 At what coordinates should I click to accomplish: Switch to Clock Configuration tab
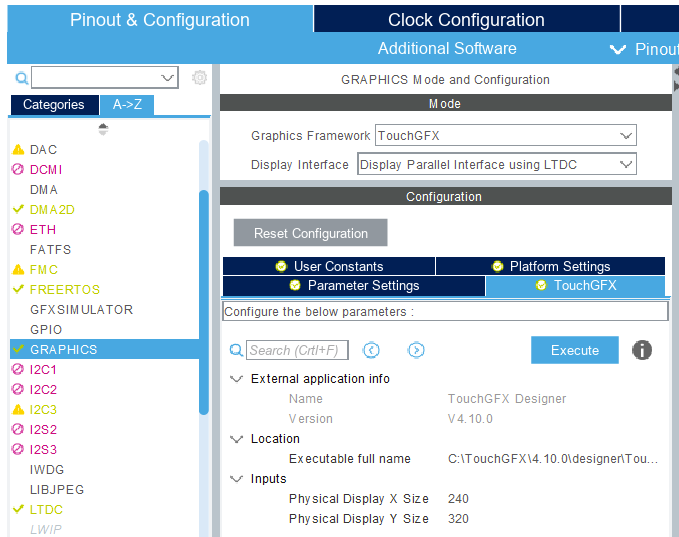pyautogui.click(x=466, y=20)
